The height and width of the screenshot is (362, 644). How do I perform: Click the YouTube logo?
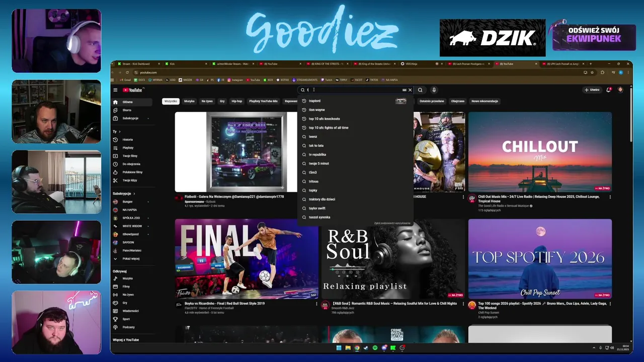point(133,90)
